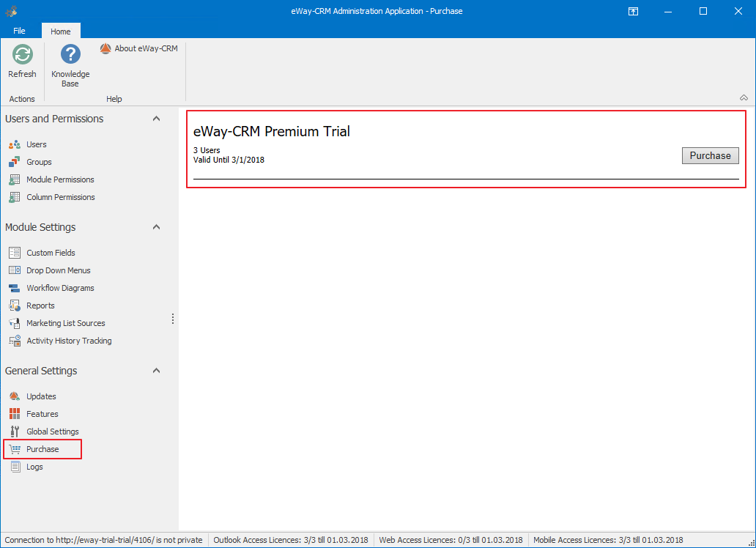This screenshot has height=548, width=756.
Task: Click the window resize grip in status bar
Action: [751, 542]
